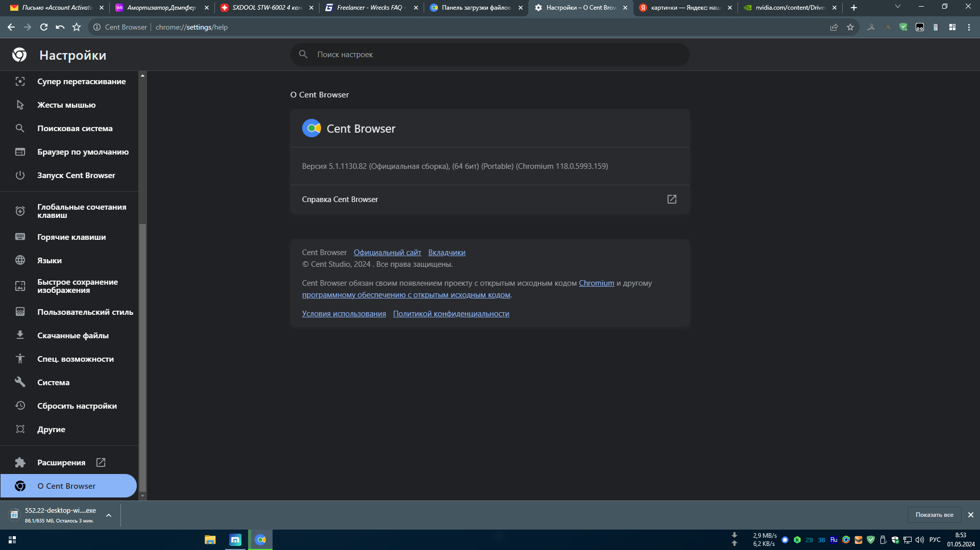This screenshot has height=550, width=980.
Task: Click the РУС language indicator
Action: coord(935,540)
